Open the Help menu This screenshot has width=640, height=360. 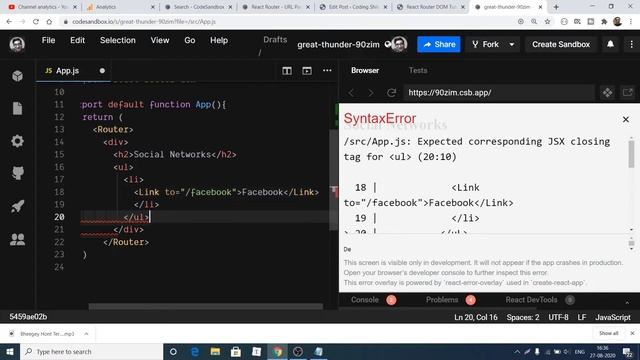click(219, 40)
